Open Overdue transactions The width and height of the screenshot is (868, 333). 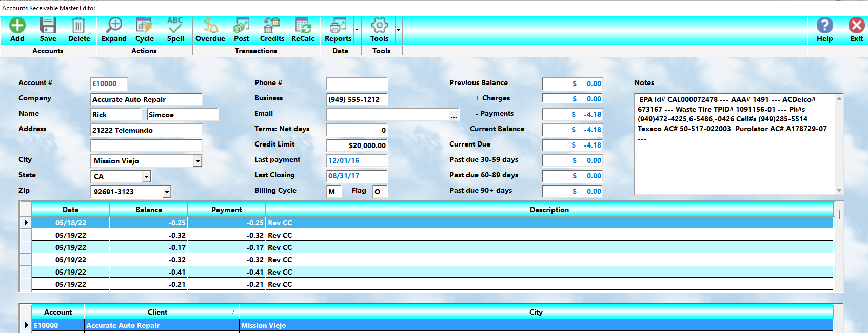[x=210, y=30]
